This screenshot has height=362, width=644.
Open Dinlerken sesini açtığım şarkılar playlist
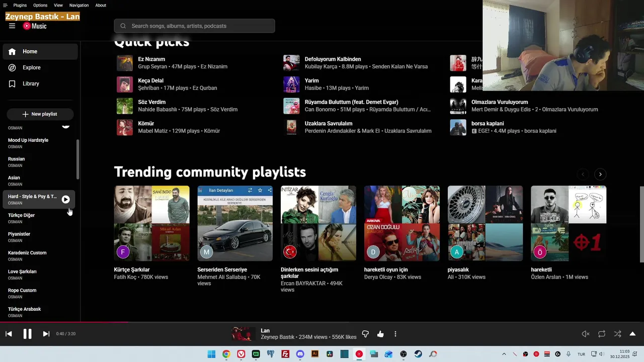click(318, 223)
